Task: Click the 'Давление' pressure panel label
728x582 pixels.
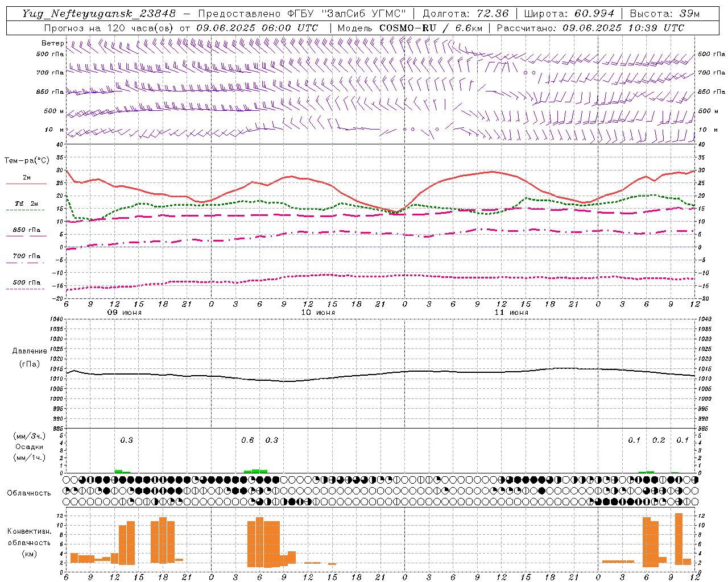Action: pos(30,351)
